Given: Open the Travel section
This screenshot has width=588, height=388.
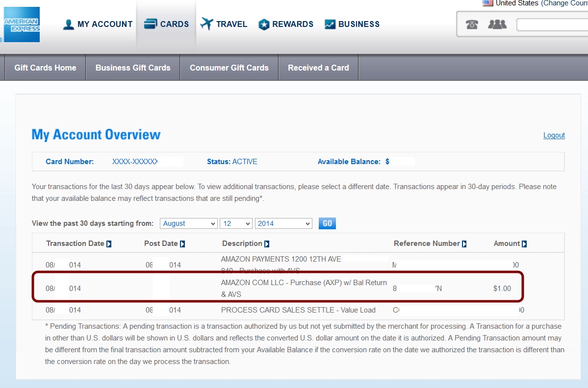Looking at the screenshot, I should tap(224, 24).
